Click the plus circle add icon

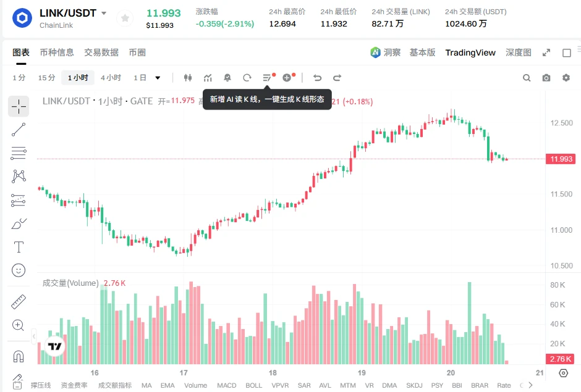[x=287, y=78]
